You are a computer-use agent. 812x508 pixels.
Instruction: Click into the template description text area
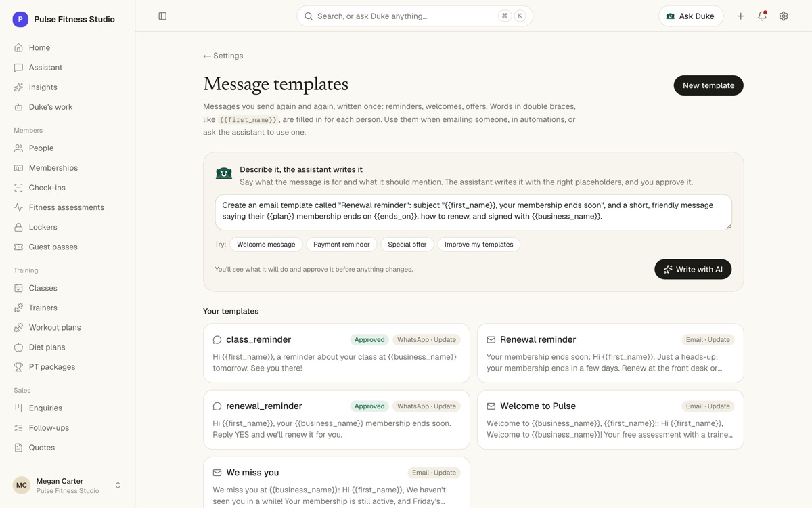(x=474, y=212)
